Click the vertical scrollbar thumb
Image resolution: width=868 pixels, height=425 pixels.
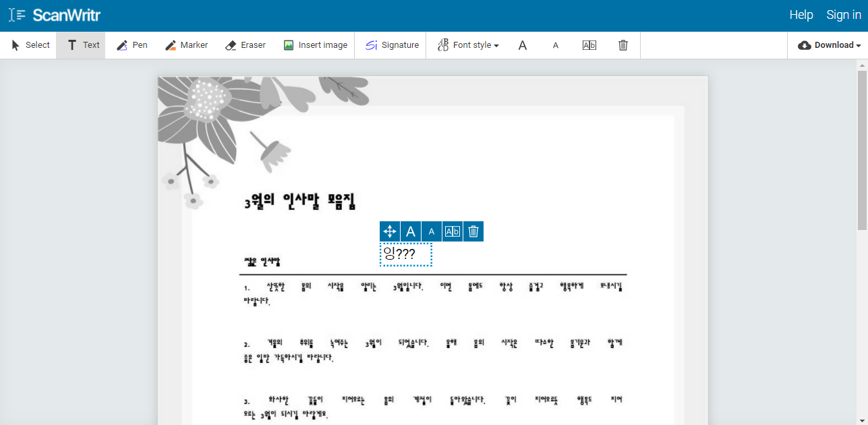(x=862, y=150)
